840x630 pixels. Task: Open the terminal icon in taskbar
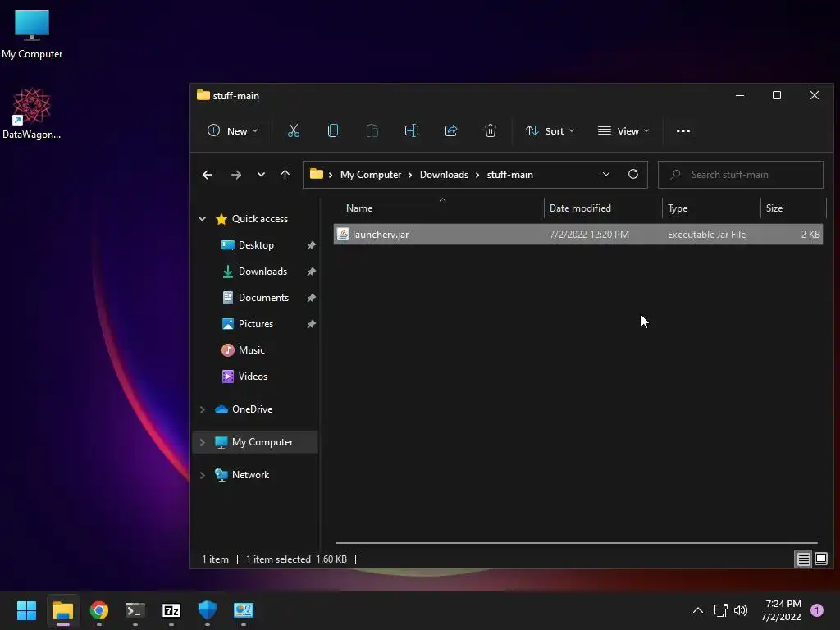point(135,610)
